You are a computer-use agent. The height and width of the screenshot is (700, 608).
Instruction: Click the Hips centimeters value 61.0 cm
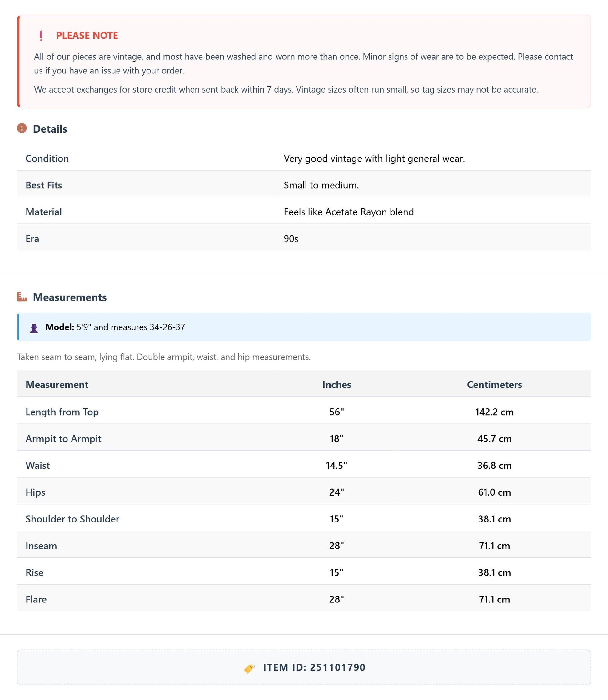[494, 492]
